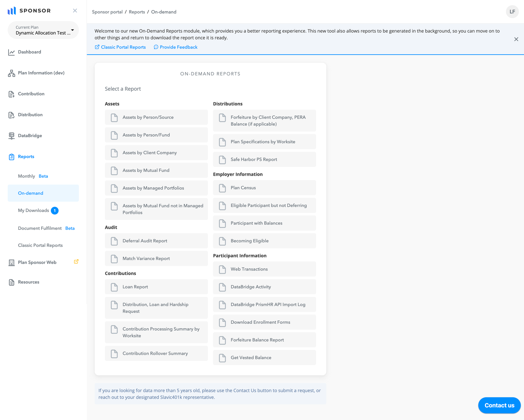Click the file icon for Match Variance Report
This screenshot has height=420, width=524.
pyautogui.click(x=114, y=259)
